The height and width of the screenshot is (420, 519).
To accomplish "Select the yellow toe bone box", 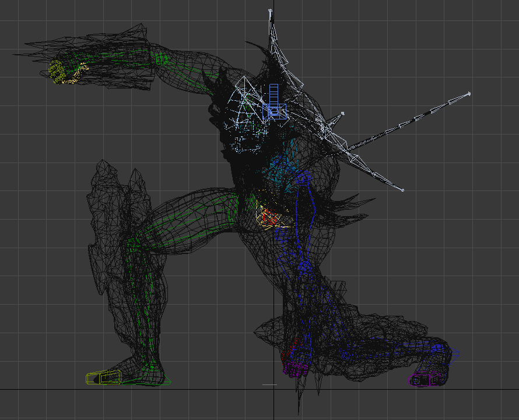I will pyautogui.click(x=103, y=379).
